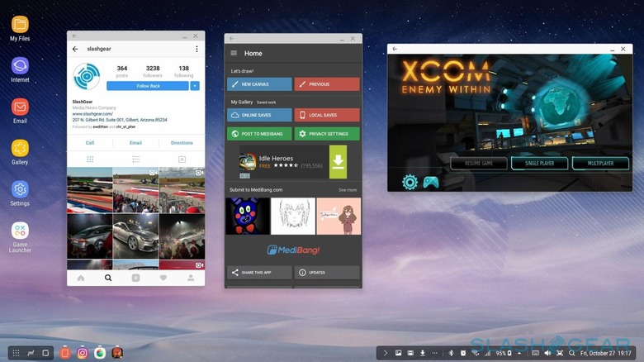Expand suggestions arrow beside Follow Back
This screenshot has width=644, height=362.
195,86
